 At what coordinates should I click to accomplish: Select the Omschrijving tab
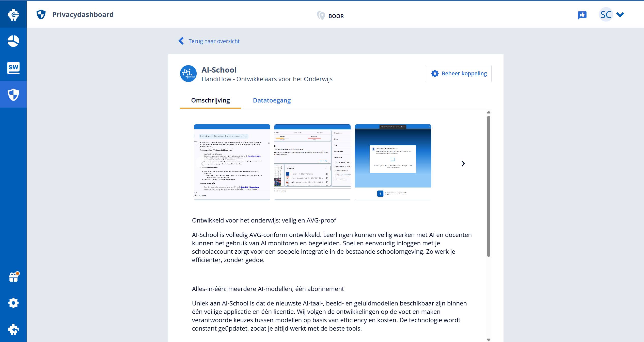(210, 100)
